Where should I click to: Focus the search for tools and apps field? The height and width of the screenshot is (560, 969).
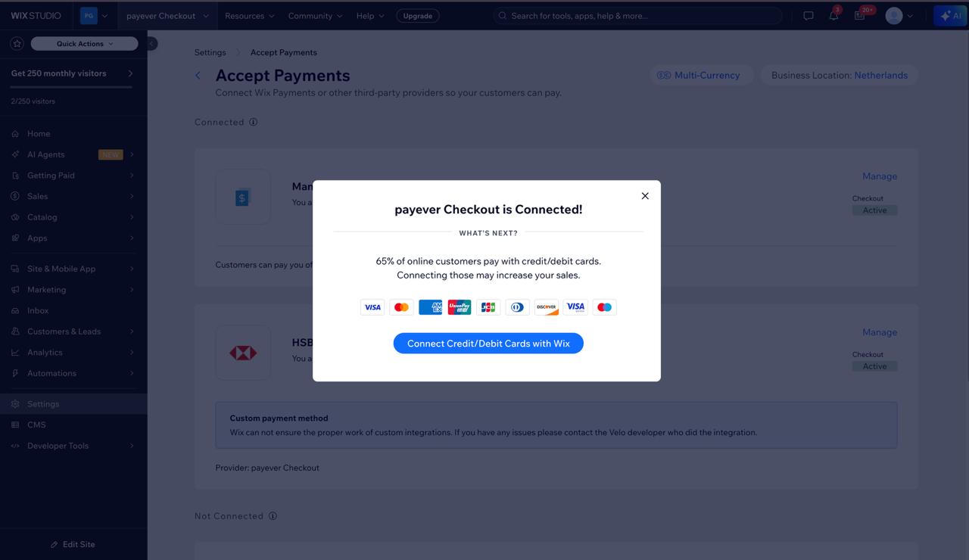point(638,15)
